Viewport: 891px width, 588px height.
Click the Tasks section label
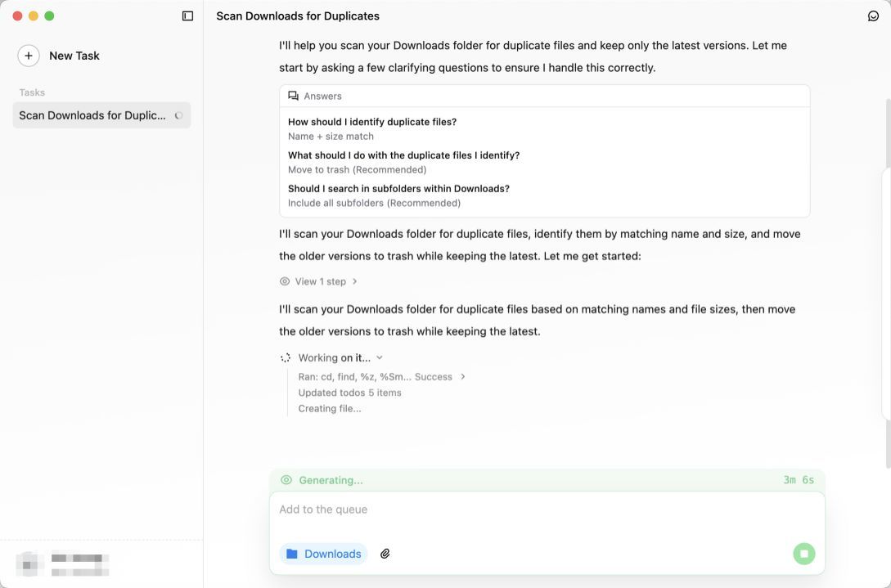point(32,92)
